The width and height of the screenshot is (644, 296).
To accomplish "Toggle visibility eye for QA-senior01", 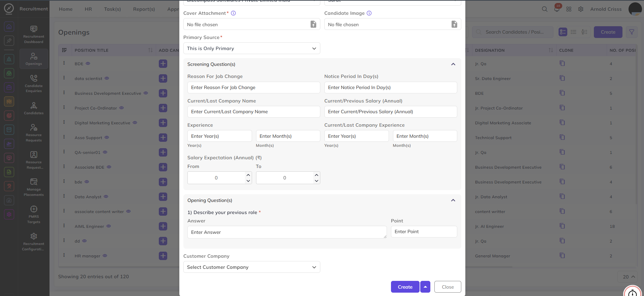I will tap(105, 152).
